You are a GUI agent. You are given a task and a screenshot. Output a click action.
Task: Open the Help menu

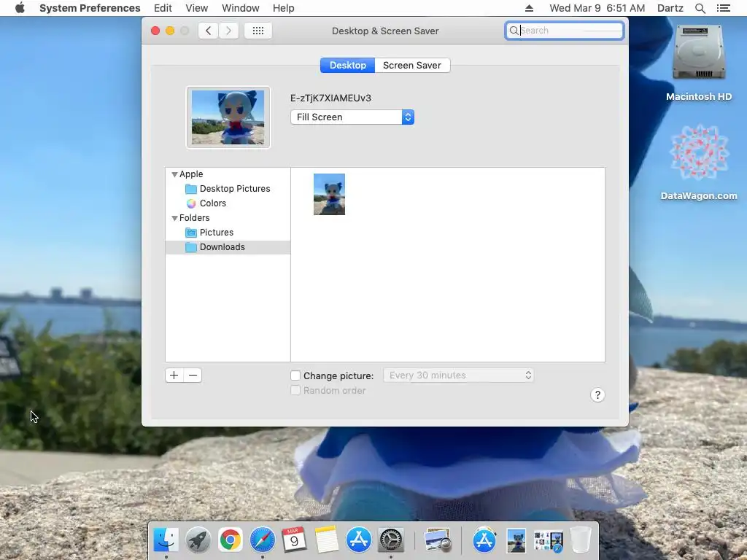pyautogui.click(x=284, y=8)
